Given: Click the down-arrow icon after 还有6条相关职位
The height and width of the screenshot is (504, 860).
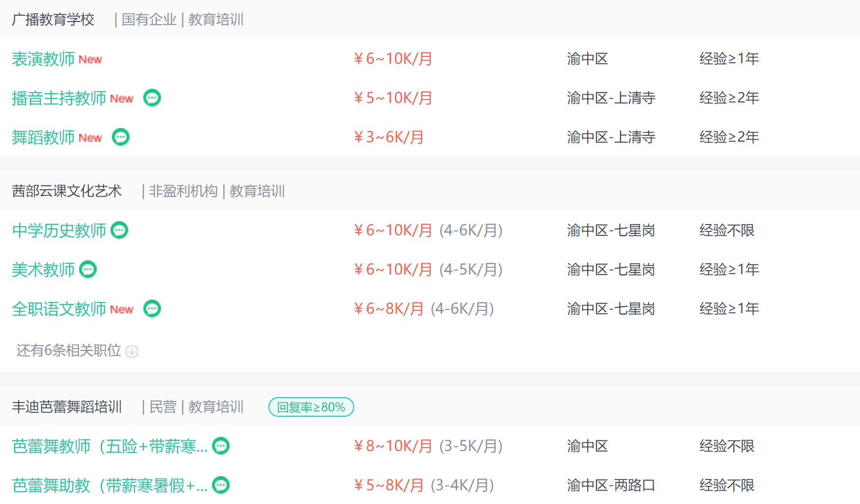Looking at the screenshot, I should point(132,351).
